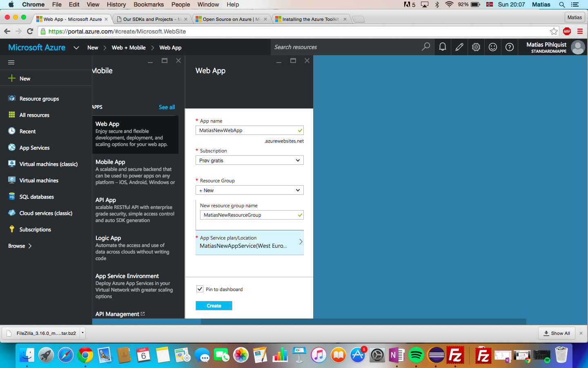Click the Recent clock icon
Viewport: 588px width, 368px height.
click(x=12, y=131)
